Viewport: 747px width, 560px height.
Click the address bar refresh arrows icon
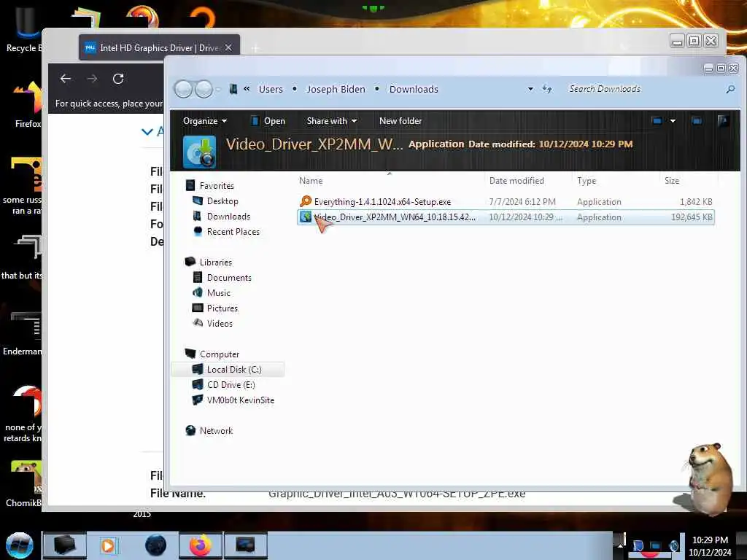click(547, 89)
